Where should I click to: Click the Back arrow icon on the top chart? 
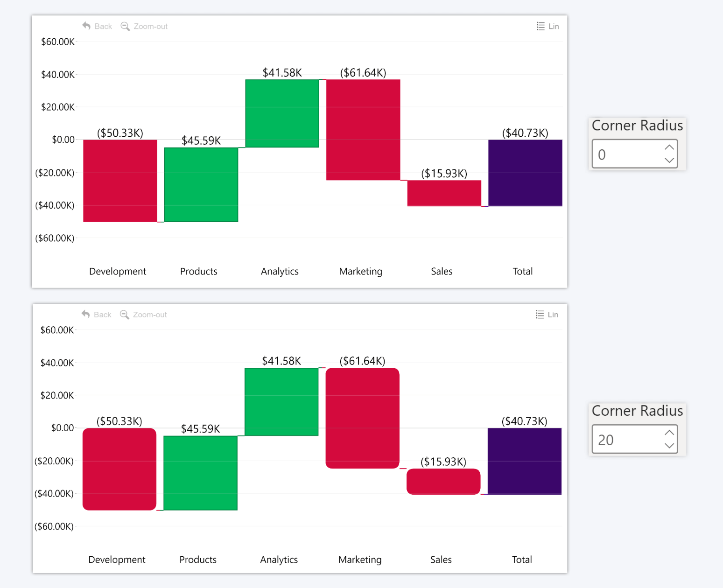tap(87, 26)
